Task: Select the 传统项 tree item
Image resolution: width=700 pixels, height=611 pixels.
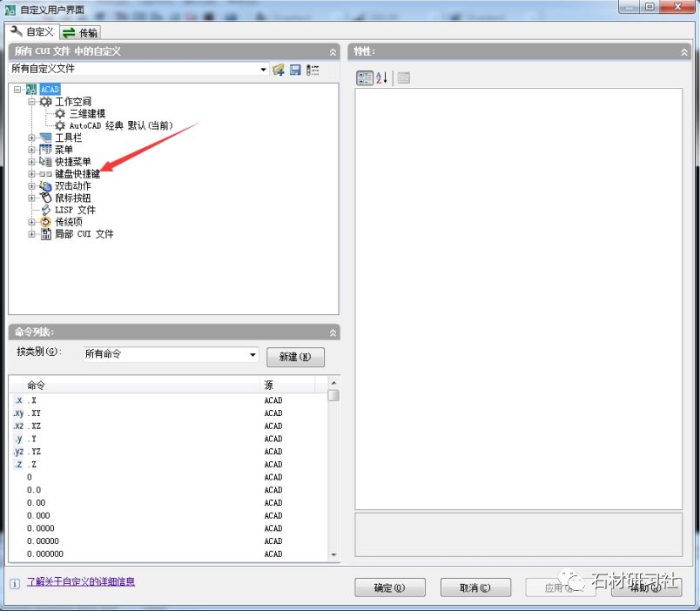Action: tap(68, 222)
